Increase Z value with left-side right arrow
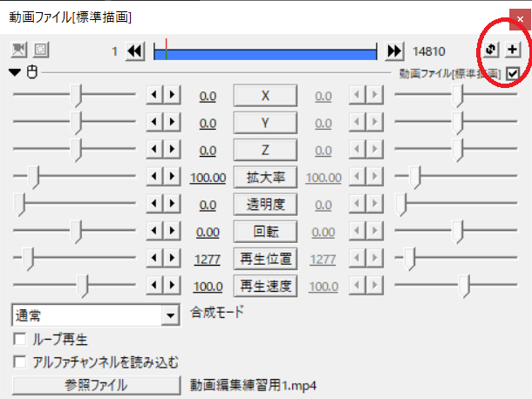 pyautogui.click(x=172, y=149)
